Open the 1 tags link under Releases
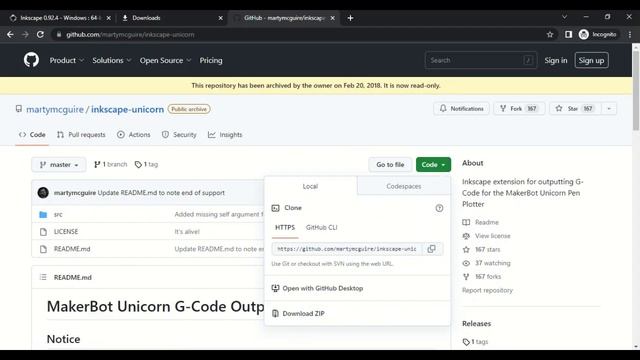The image size is (640, 360). (x=476, y=342)
